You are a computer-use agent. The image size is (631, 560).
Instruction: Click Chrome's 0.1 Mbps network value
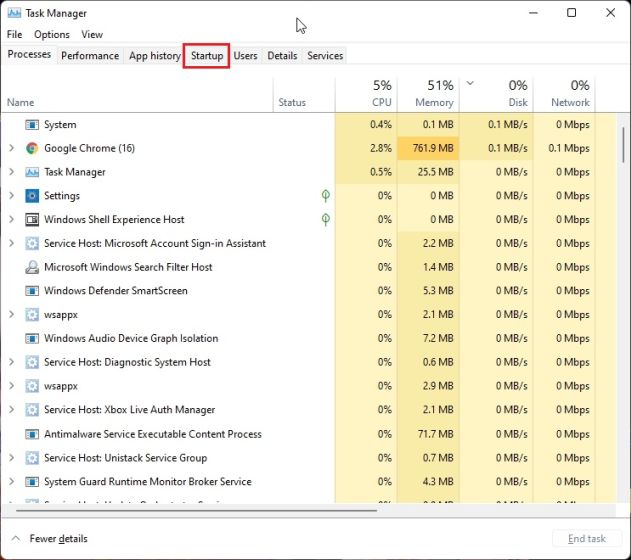569,148
